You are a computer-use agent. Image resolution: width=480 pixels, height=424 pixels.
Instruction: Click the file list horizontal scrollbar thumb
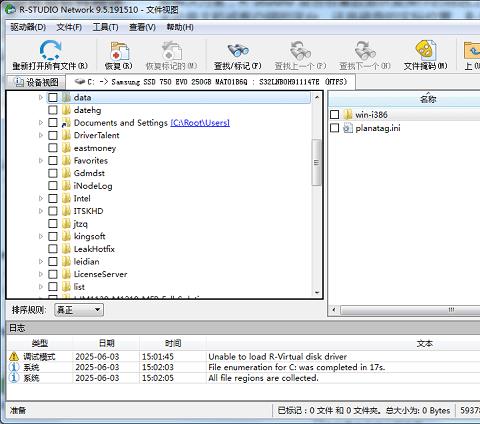coord(410,310)
